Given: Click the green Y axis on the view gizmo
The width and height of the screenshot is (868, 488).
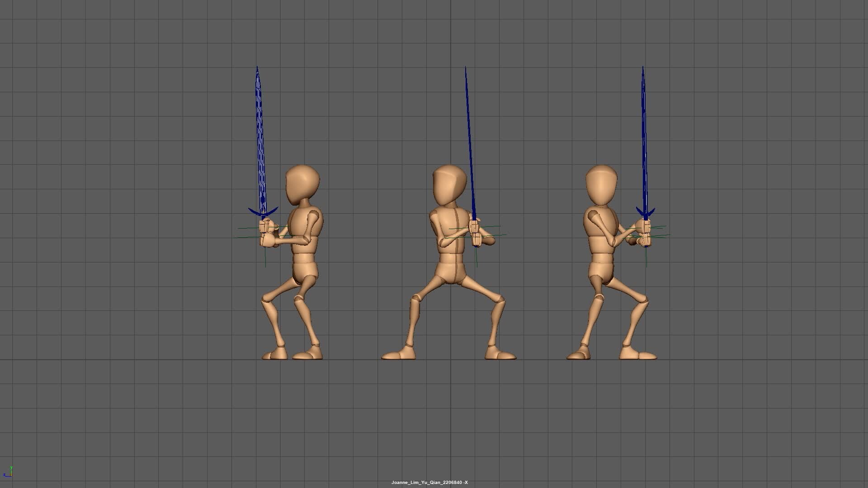Looking at the screenshot, I should point(11,468).
